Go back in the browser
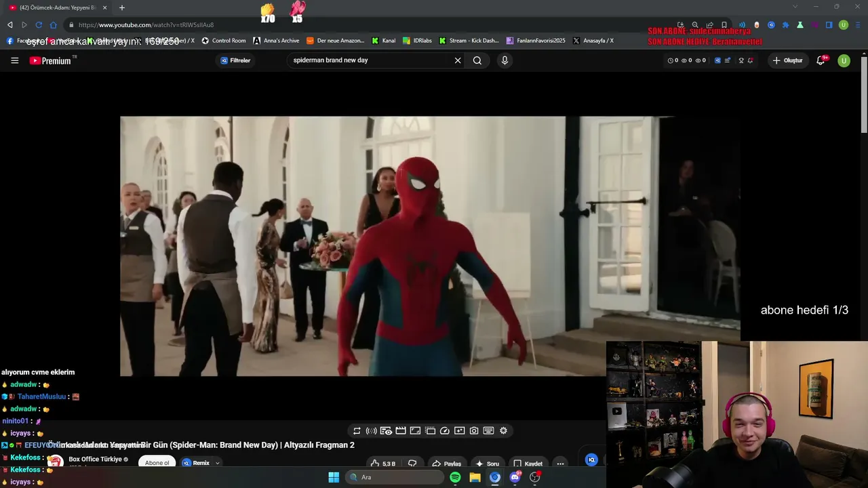The image size is (868, 488). click(x=10, y=25)
